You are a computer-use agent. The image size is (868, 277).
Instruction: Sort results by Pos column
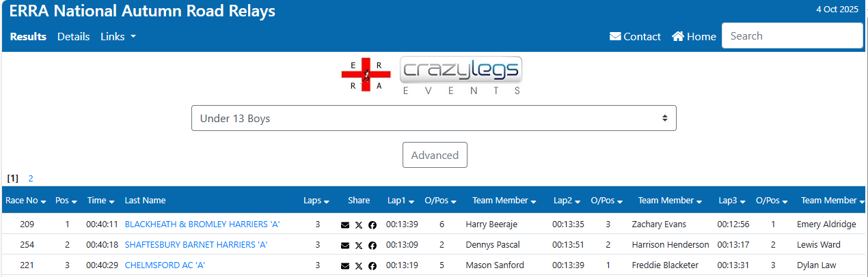66,201
